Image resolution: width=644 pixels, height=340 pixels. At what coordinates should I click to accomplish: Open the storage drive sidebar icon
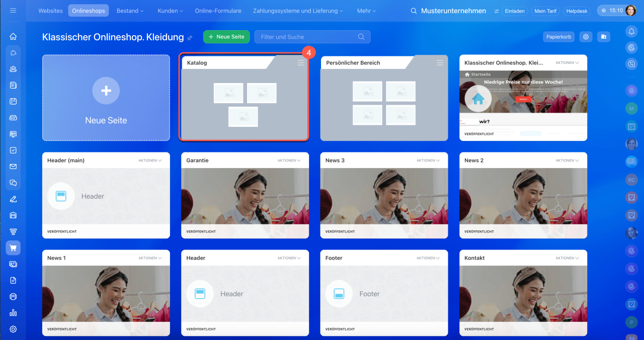click(x=13, y=118)
